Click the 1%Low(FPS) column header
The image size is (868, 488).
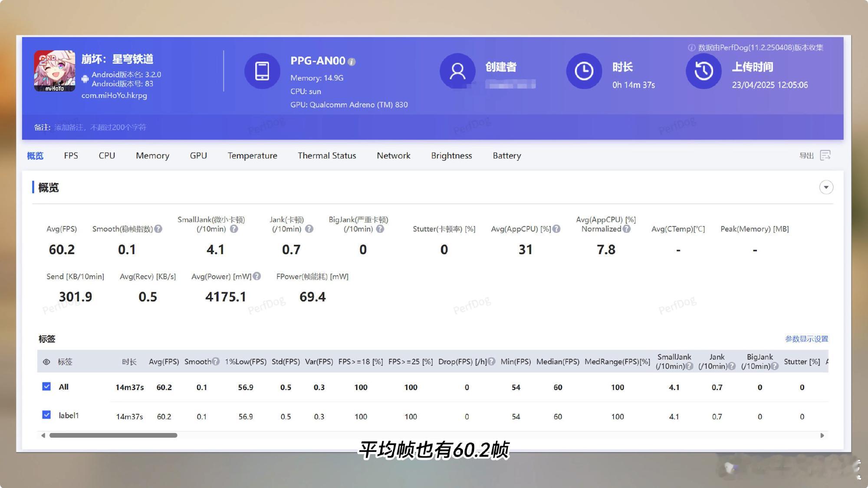[x=246, y=362]
